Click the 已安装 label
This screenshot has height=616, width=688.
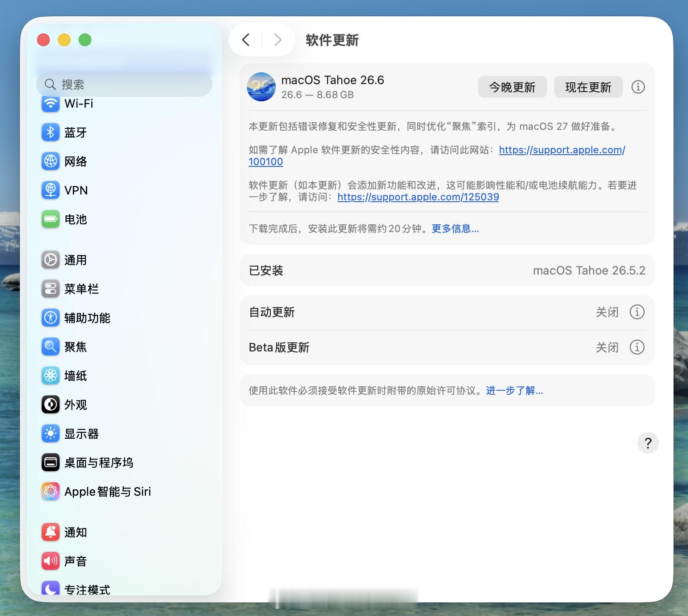point(266,270)
